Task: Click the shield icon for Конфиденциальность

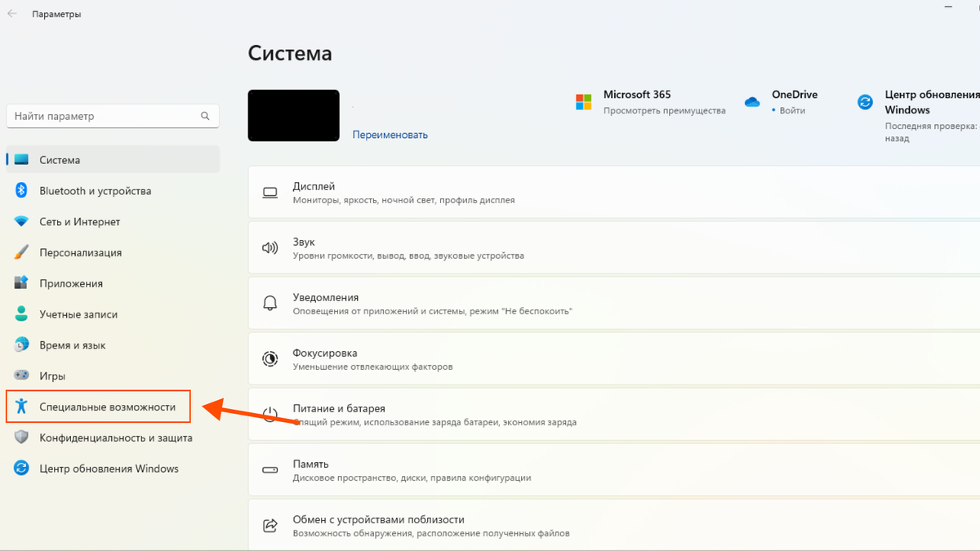Action: pos(22,438)
